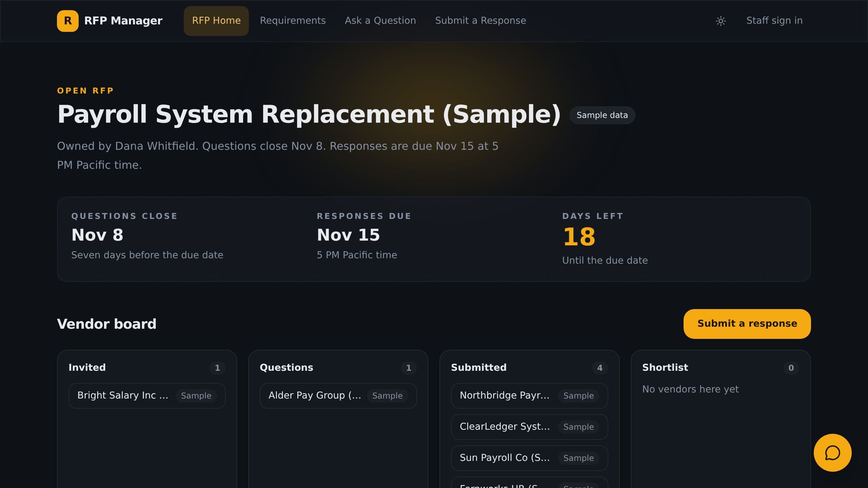Viewport: 868px width, 488px height.
Task: Click the 'Nov 8' questions close date
Action: pos(97,235)
